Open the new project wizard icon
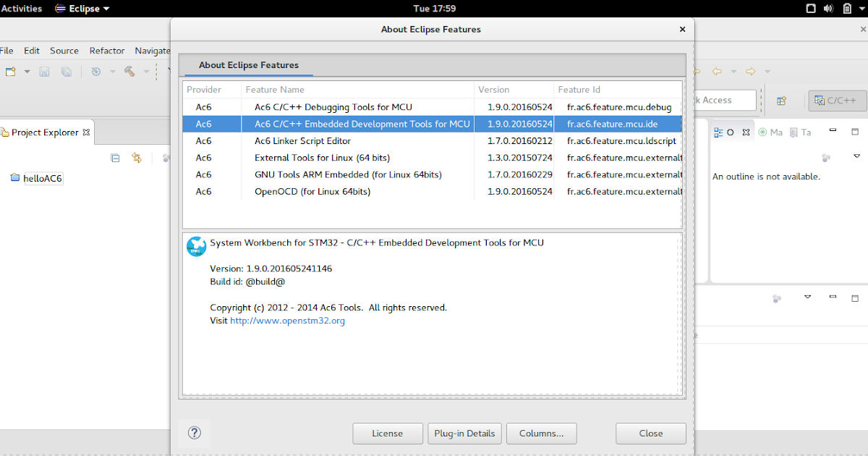This screenshot has height=456, width=868. click(x=10, y=71)
